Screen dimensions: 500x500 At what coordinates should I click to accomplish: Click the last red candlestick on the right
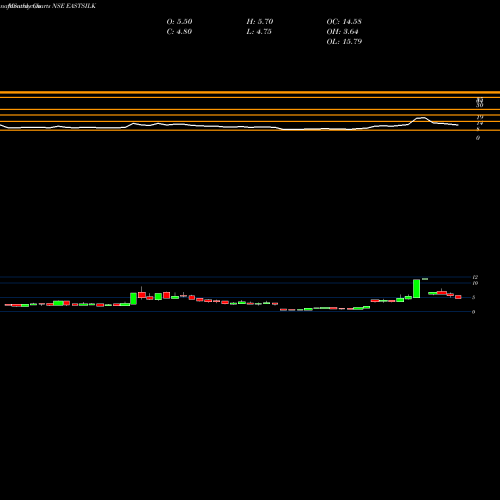[458, 297]
